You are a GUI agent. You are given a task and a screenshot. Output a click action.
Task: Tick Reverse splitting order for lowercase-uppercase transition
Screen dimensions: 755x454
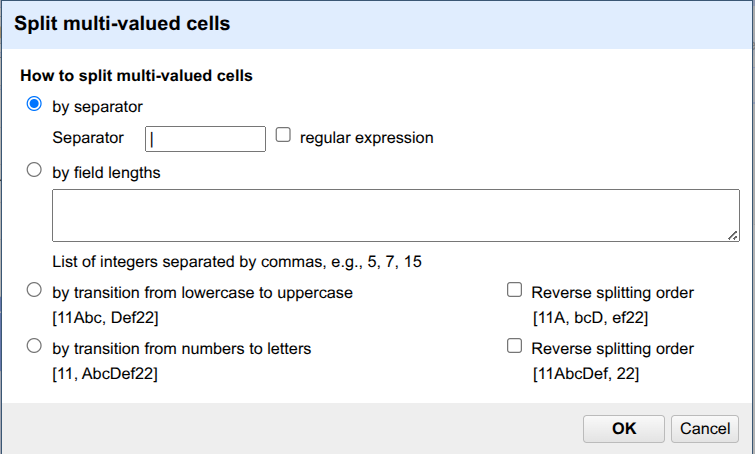[515, 291]
